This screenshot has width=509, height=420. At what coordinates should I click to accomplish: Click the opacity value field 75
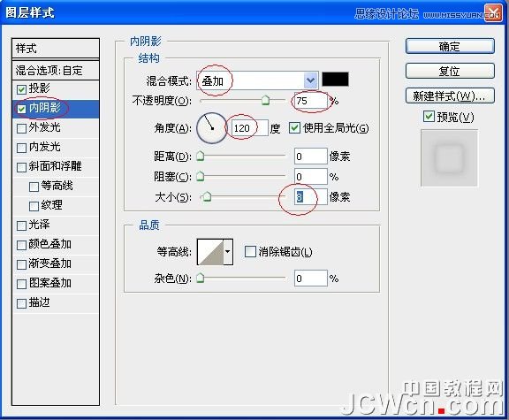point(311,101)
